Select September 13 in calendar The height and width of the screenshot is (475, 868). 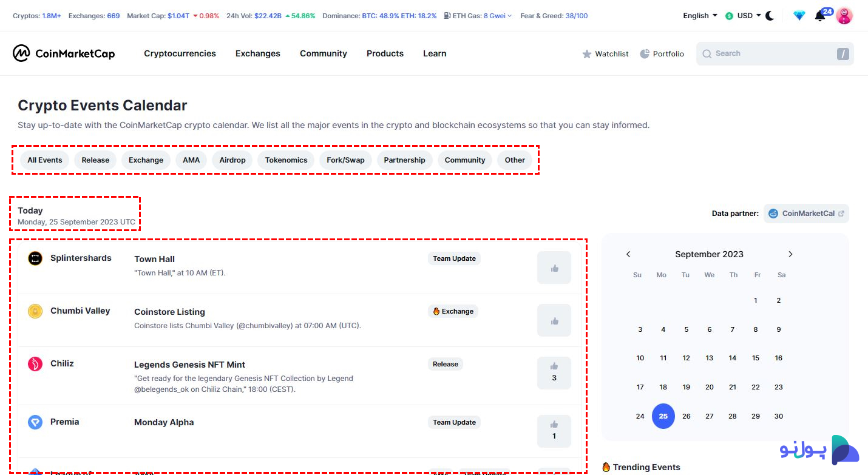coord(710,358)
